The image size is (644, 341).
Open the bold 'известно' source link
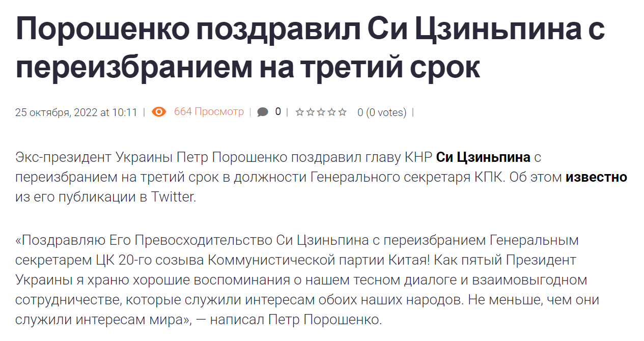[596, 177]
